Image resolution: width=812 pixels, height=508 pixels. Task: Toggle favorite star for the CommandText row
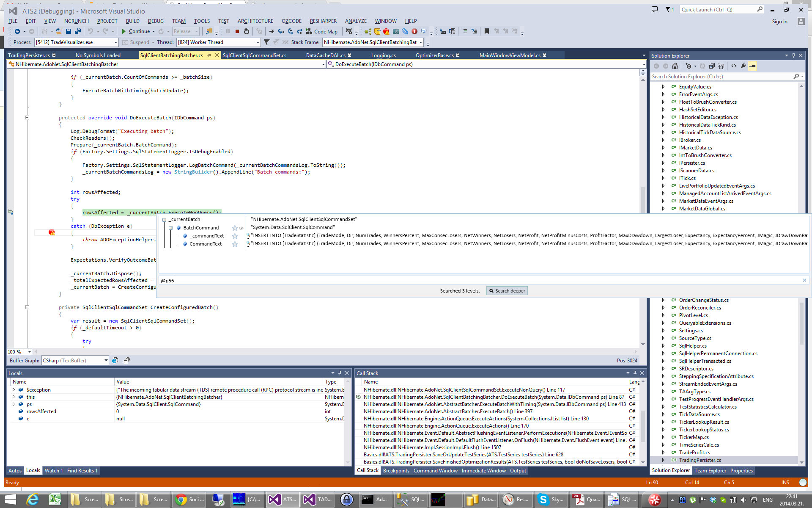pos(235,244)
